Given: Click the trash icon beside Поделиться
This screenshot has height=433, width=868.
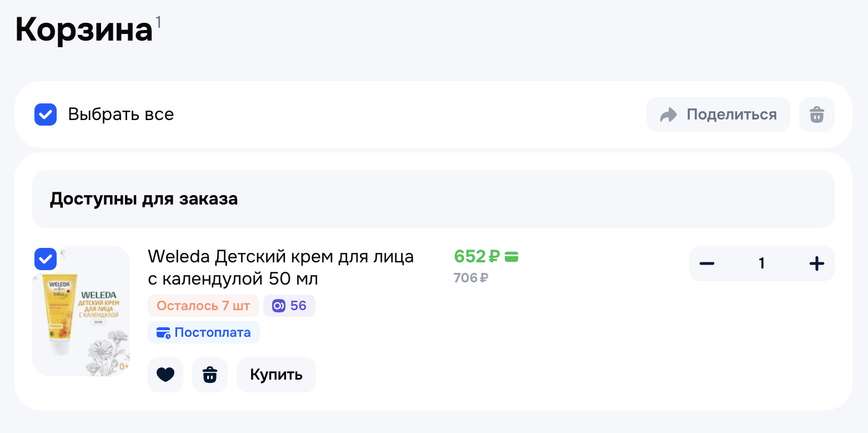Looking at the screenshot, I should pos(816,115).
